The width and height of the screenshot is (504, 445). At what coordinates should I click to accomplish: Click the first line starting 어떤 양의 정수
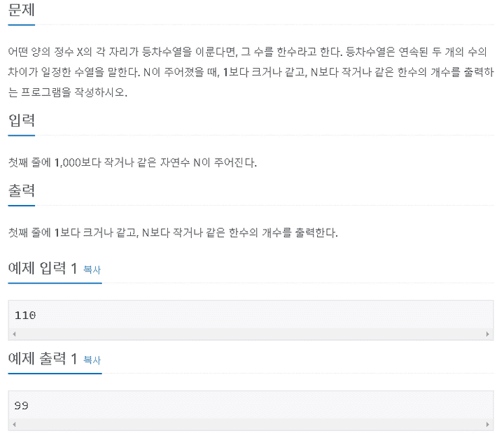248,52
